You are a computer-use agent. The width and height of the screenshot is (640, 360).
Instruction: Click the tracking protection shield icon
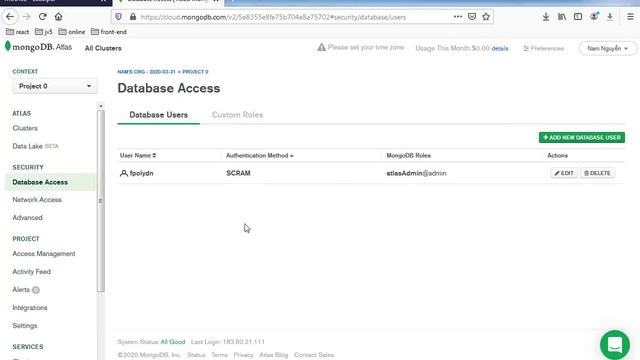click(118, 17)
